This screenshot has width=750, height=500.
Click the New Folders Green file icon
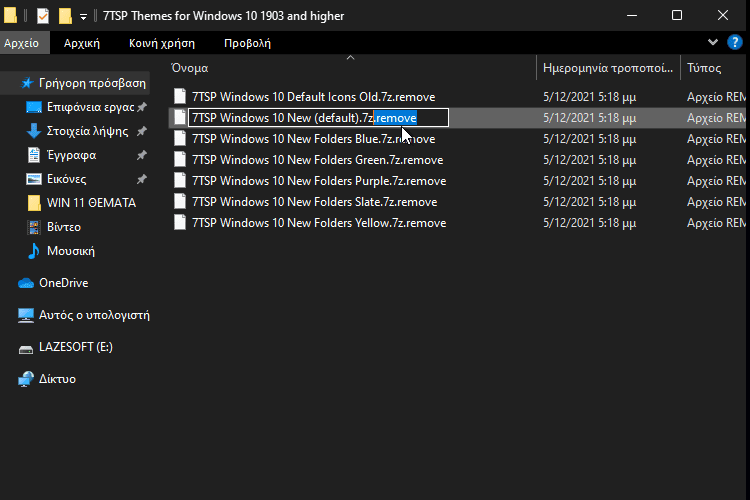(180, 159)
